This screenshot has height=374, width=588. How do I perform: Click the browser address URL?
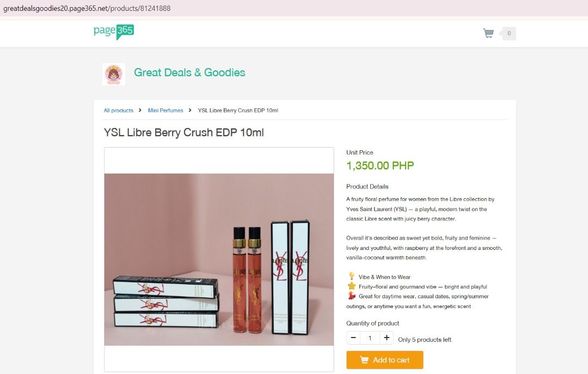(87, 8)
